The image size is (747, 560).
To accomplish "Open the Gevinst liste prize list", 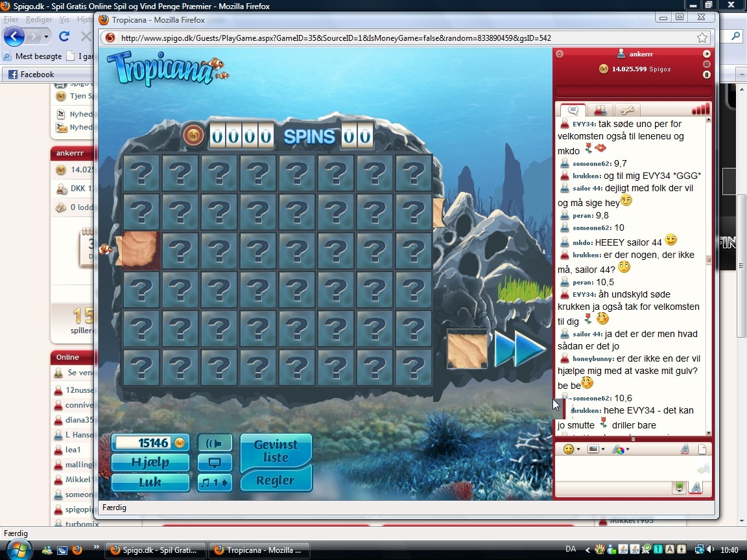I will 276,451.
